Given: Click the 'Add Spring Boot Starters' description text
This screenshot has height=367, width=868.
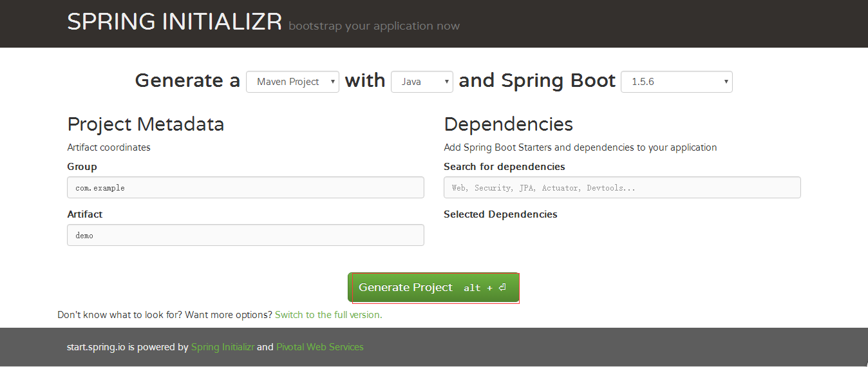Looking at the screenshot, I should (x=580, y=147).
